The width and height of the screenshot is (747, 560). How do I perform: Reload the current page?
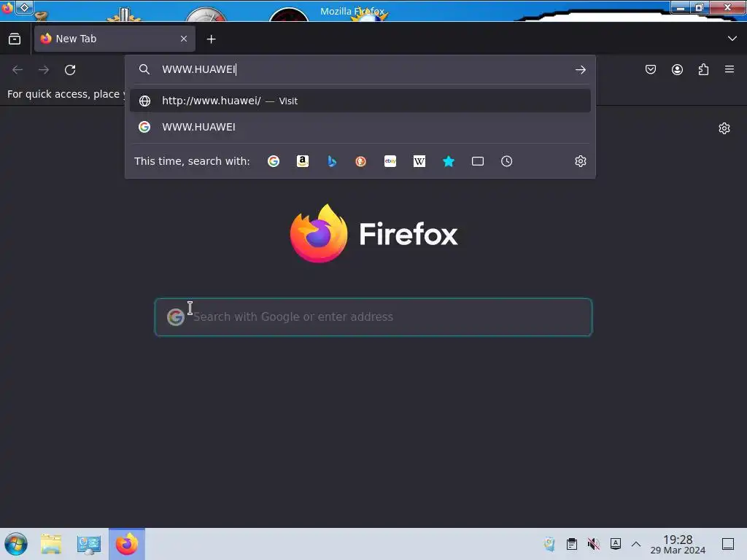(70, 70)
